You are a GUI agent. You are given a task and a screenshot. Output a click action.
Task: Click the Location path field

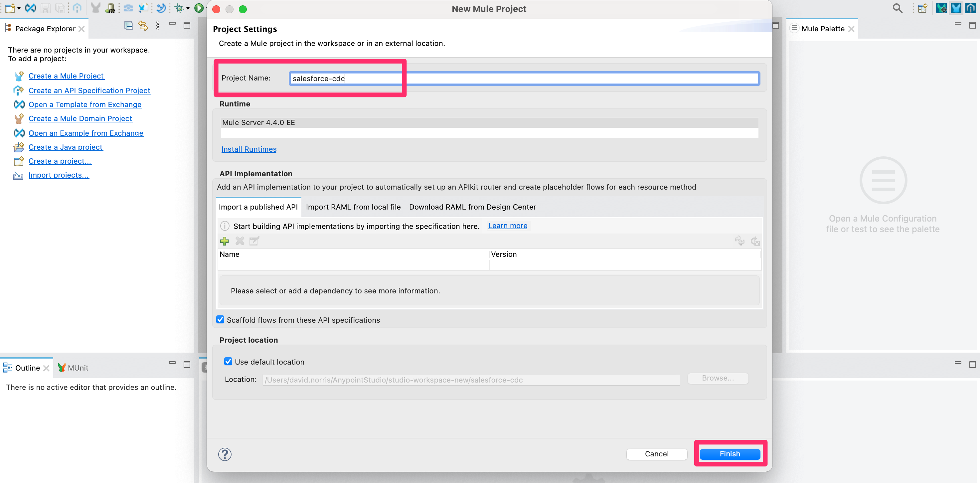[x=471, y=380]
